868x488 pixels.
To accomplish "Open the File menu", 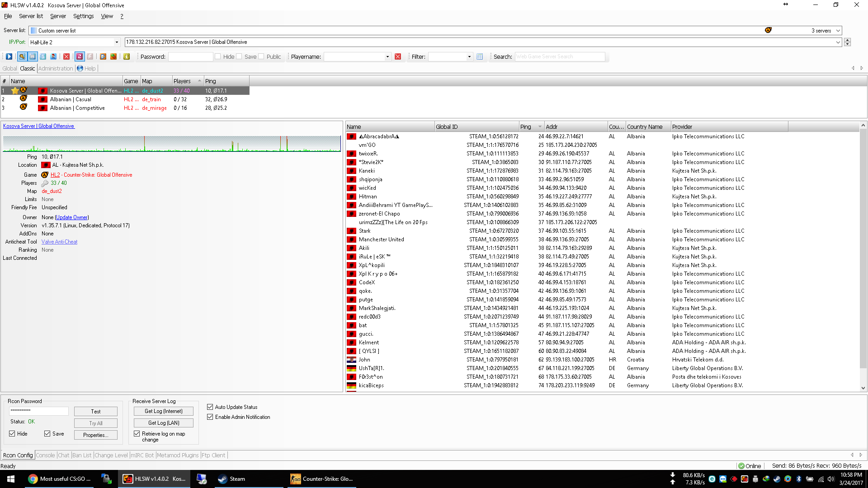I will [x=8, y=16].
